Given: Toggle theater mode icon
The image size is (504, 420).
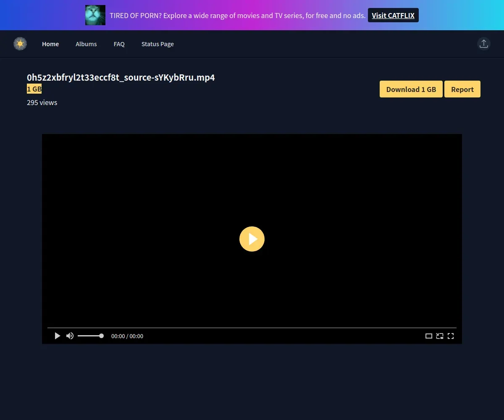Looking at the screenshot, I should coord(429,336).
